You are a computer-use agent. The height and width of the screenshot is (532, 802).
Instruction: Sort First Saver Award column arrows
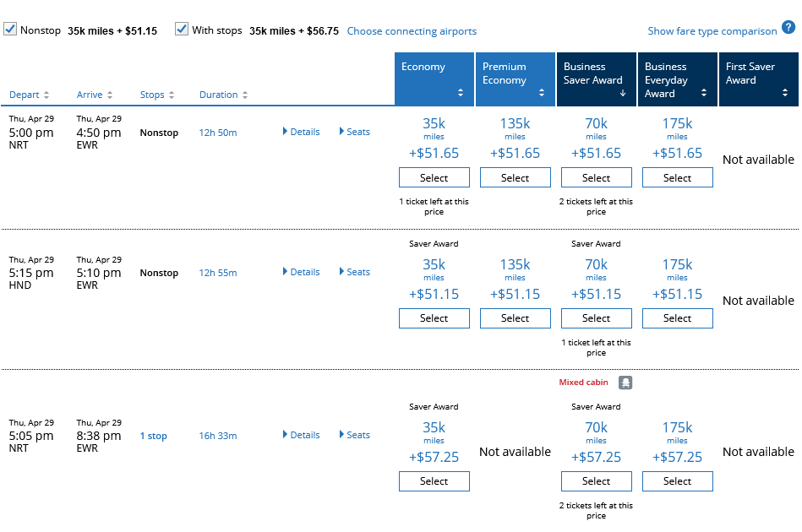point(784,93)
